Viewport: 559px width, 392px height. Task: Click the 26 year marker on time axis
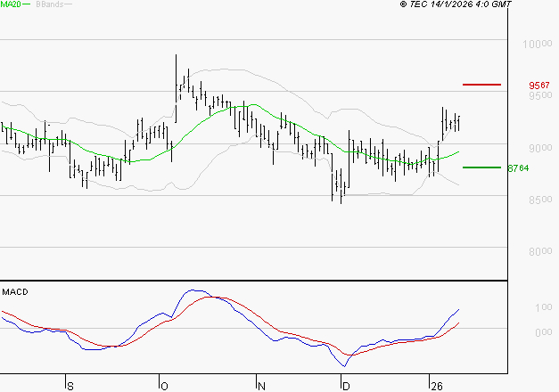click(437, 386)
